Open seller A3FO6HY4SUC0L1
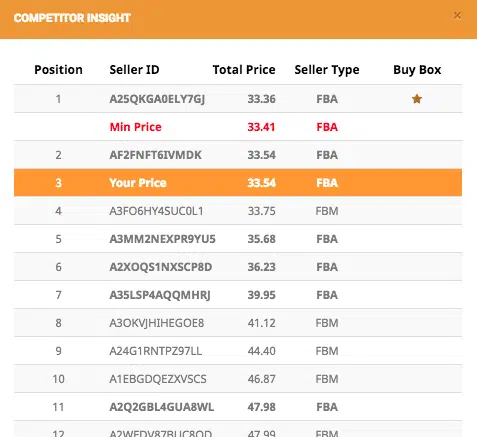This screenshot has height=437, width=477. pos(156,211)
